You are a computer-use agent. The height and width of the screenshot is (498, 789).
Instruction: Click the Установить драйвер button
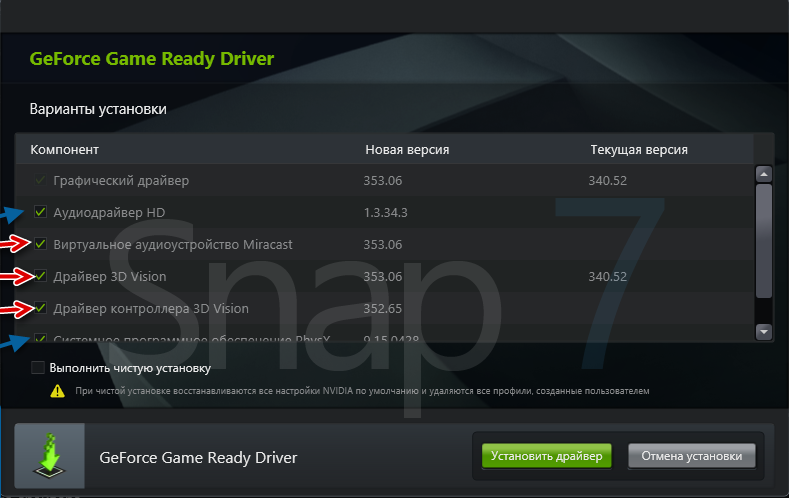click(546, 456)
